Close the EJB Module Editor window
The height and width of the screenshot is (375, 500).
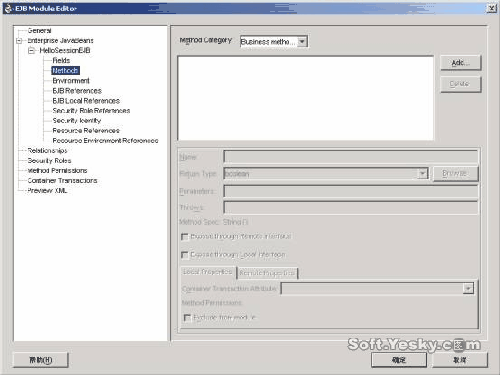tap(492, 8)
